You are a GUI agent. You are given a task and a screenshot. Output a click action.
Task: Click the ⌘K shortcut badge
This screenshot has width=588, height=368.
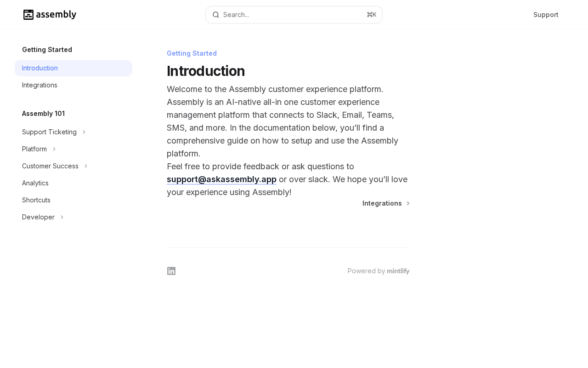pos(371,15)
